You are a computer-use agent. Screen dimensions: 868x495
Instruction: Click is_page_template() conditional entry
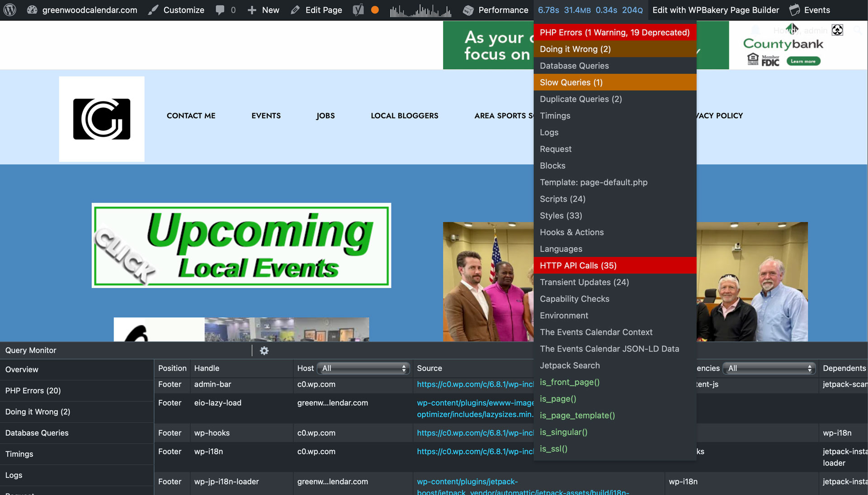615,415
